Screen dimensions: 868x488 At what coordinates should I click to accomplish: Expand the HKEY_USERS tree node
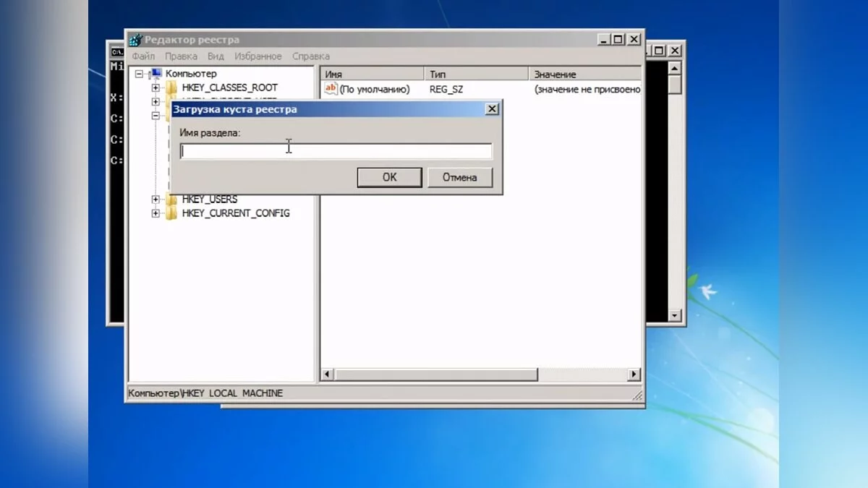[x=156, y=200]
